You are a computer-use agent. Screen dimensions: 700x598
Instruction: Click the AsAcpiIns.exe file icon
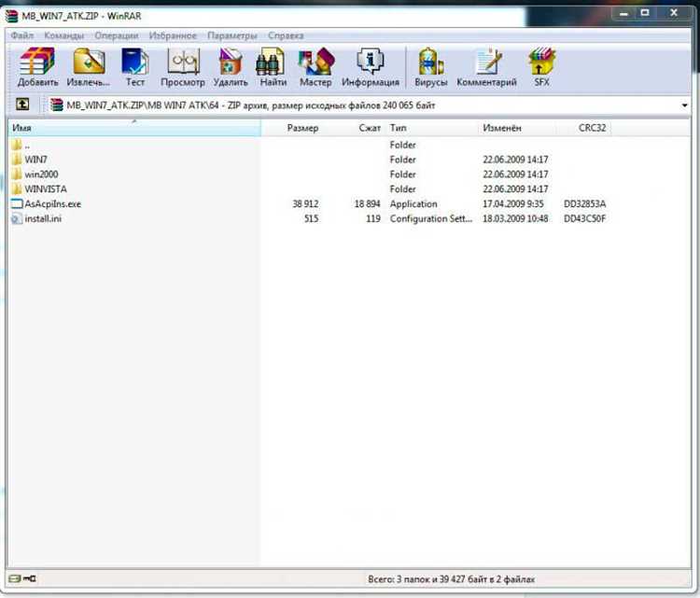[x=17, y=204]
